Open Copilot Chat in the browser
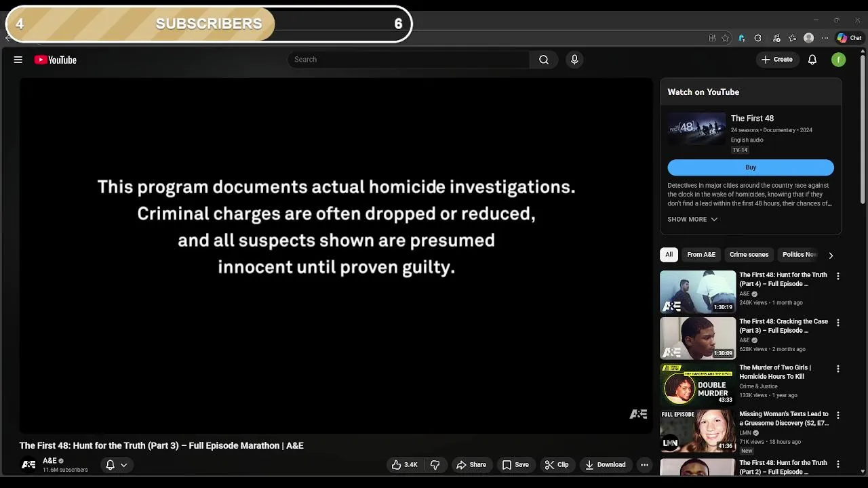The width and height of the screenshot is (868, 488). coord(849,38)
